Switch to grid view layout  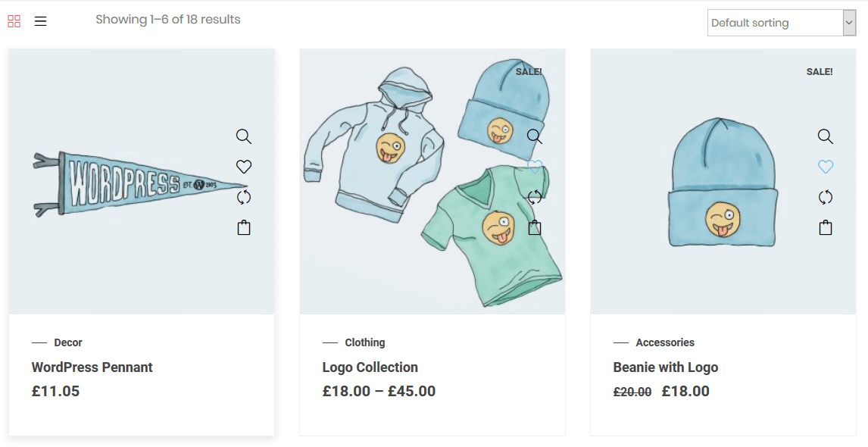click(x=14, y=21)
